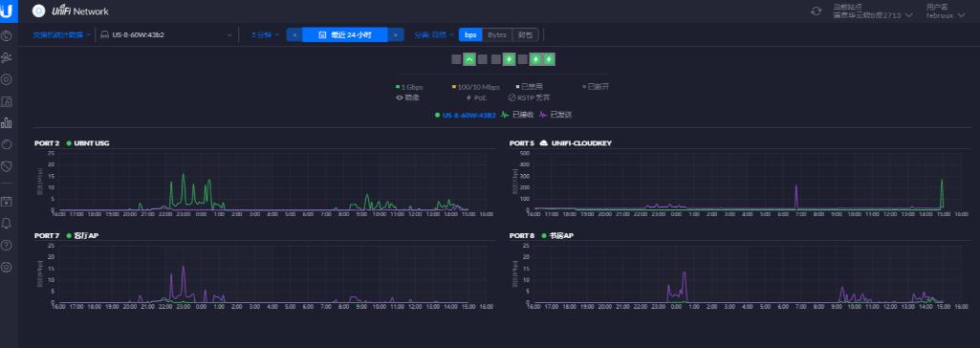Viewport: 980px width, 348px height.
Task: Select gray port 6 in the switch port map
Action: (x=522, y=59)
